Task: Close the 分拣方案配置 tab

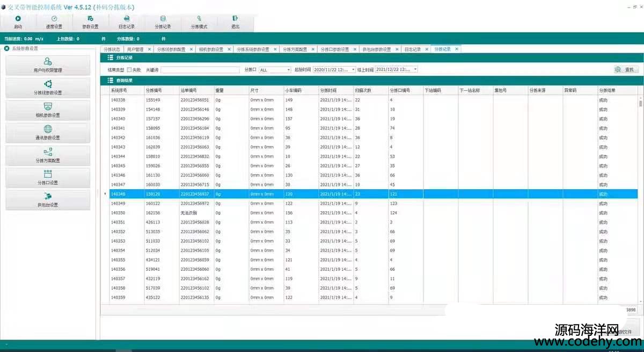Action: point(313,49)
